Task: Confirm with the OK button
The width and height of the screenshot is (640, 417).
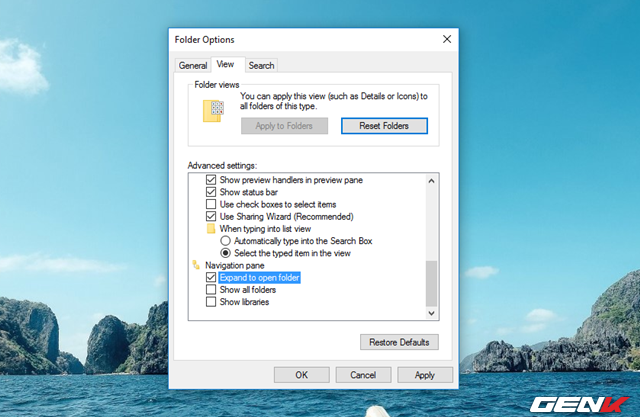Action: [x=302, y=375]
